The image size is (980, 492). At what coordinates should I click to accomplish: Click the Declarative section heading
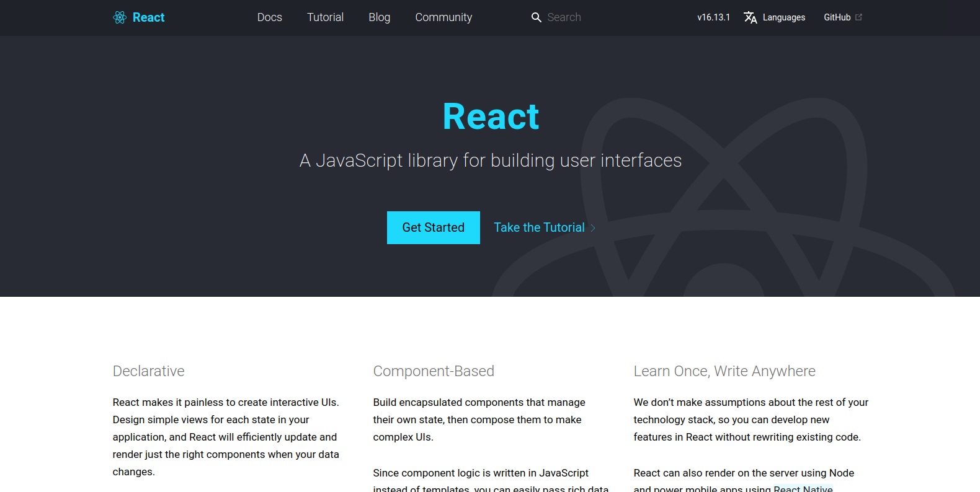pyautogui.click(x=149, y=371)
